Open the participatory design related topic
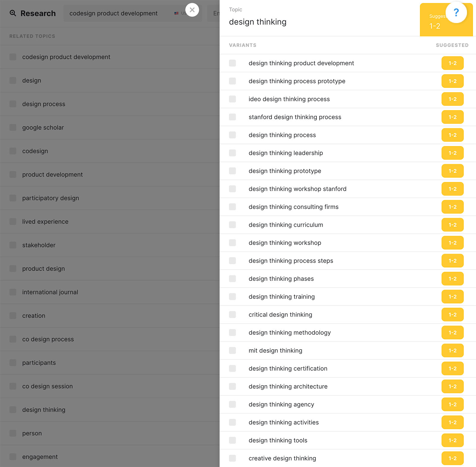Screen dimensions: 476x467 pyautogui.click(x=51, y=198)
